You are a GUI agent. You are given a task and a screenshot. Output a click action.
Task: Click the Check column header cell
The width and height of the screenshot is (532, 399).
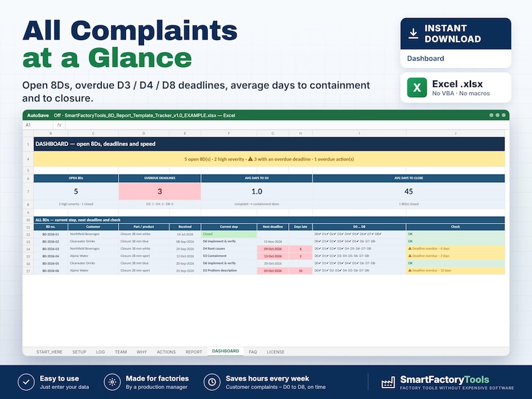pyautogui.click(x=456, y=227)
